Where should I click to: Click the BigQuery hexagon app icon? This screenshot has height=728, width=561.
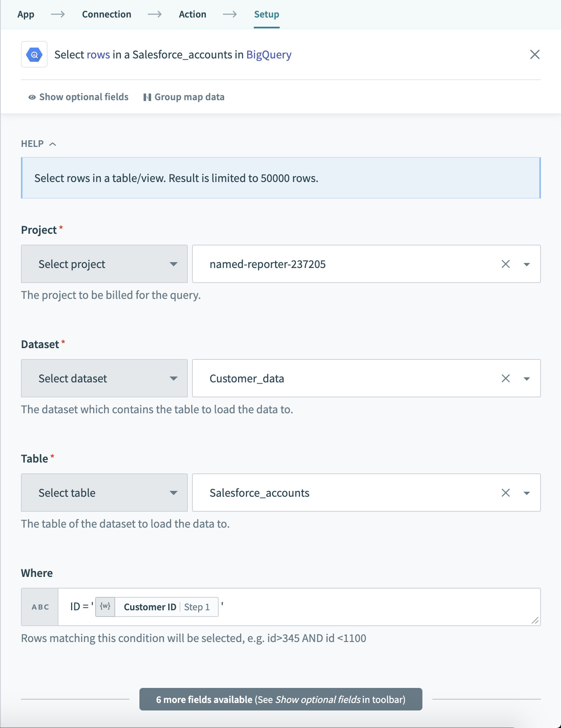click(x=34, y=54)
